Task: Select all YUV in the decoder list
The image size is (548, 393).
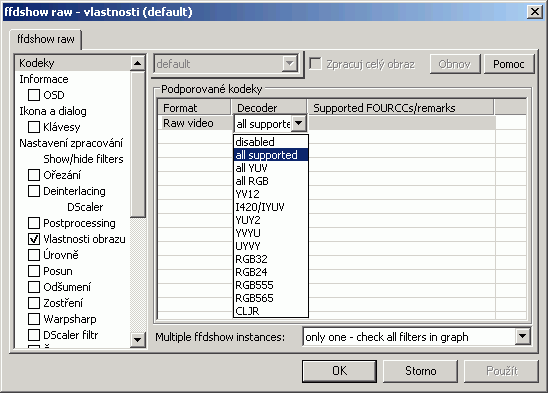Action: coord(271,168)
